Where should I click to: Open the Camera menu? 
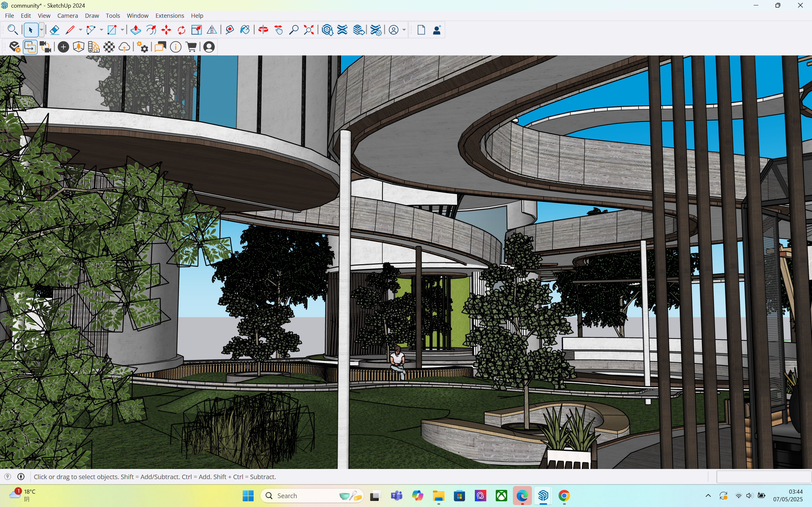point(68,16)
